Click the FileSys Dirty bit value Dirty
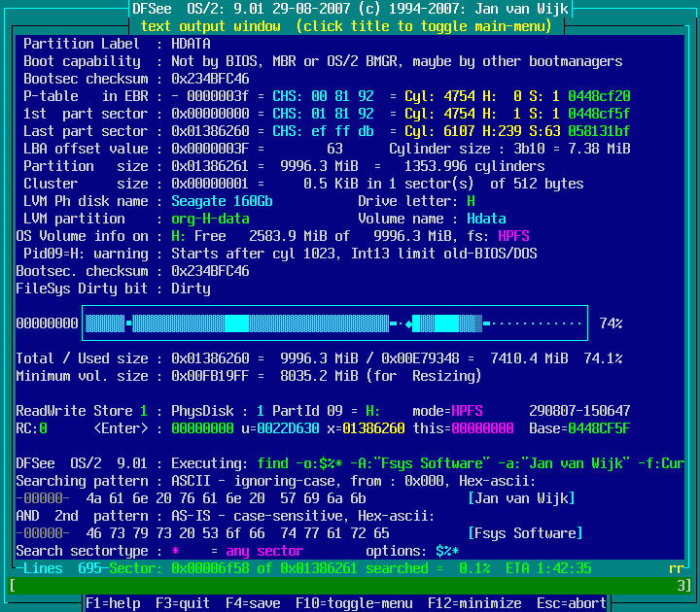This screenshot has height=612, width=700. tap(191, 289)
